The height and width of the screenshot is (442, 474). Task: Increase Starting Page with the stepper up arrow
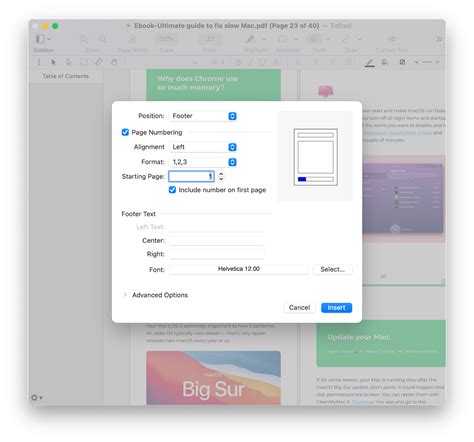221,174
